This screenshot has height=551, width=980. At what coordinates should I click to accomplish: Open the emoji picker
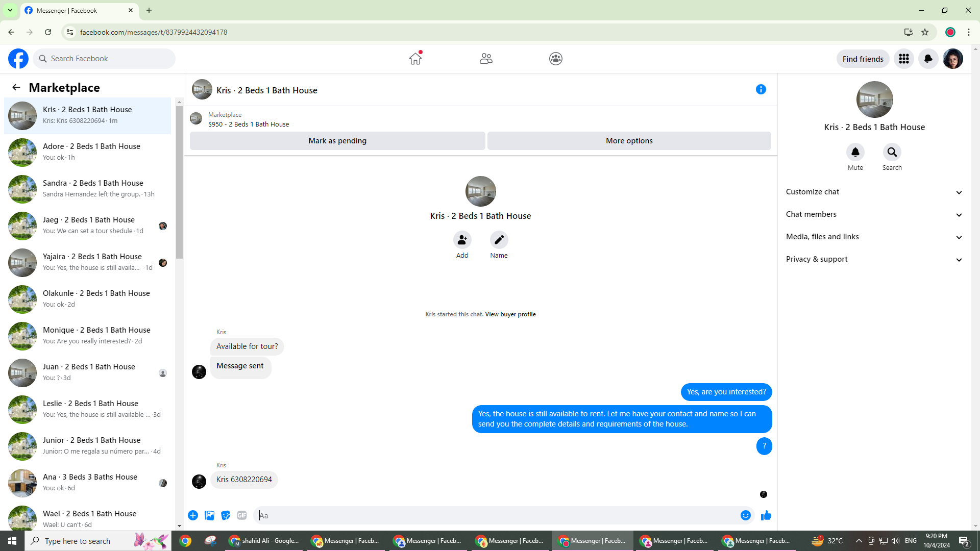[x=746, y=515]
